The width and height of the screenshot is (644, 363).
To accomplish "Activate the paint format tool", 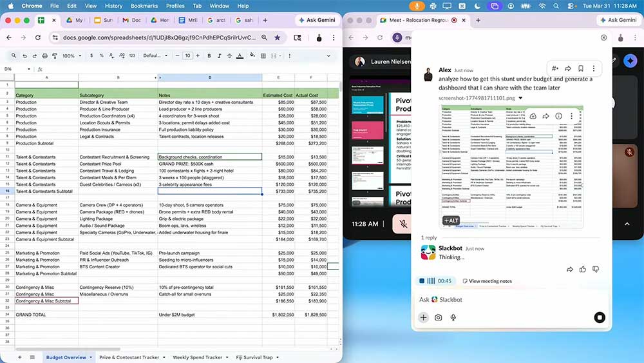I will click(55, 55).
